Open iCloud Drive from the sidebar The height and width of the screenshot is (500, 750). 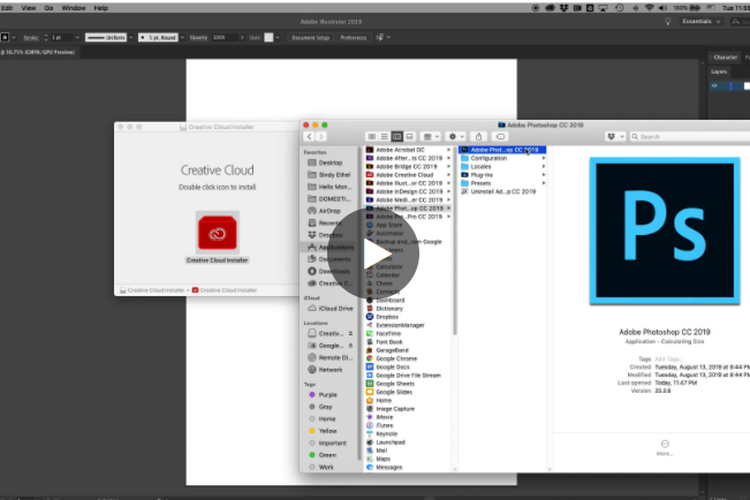[x=334, y=308]
